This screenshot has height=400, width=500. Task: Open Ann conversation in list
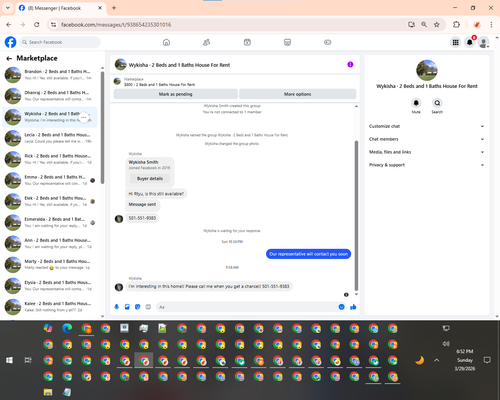(50, 243)
